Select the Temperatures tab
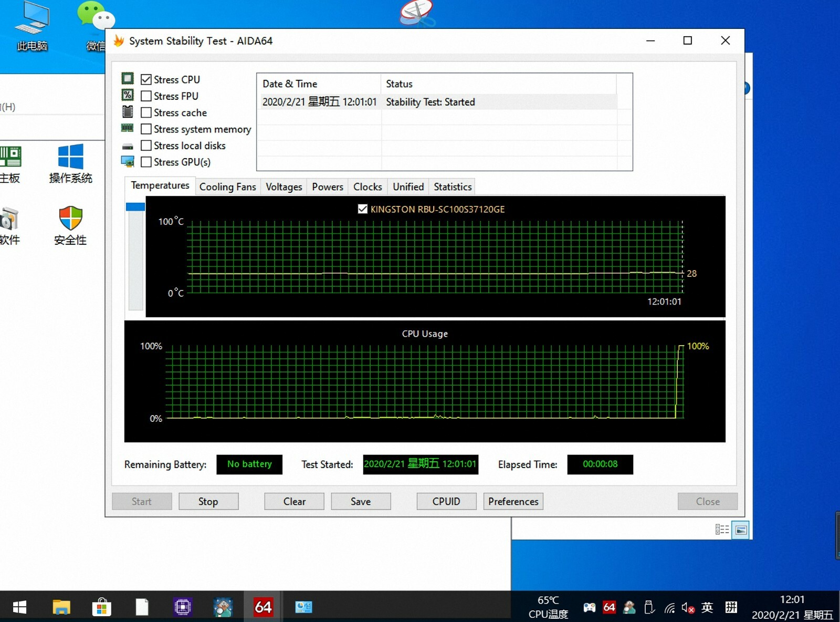Screen dimensions: 840x622 160,185
